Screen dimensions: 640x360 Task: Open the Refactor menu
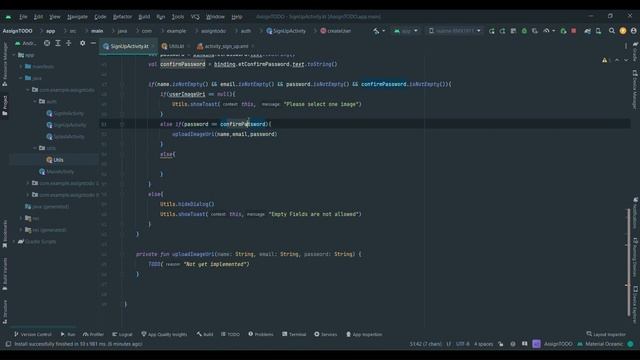(122, 17)
